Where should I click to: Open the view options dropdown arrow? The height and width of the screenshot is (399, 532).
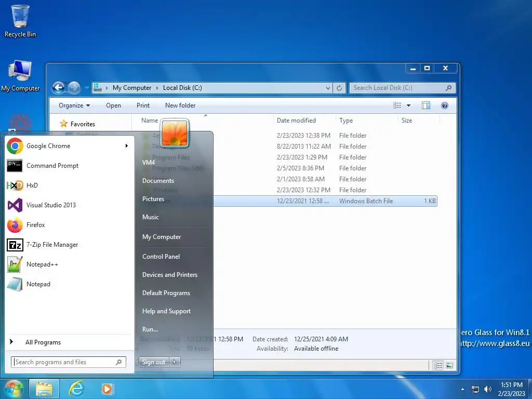(408, 105)
